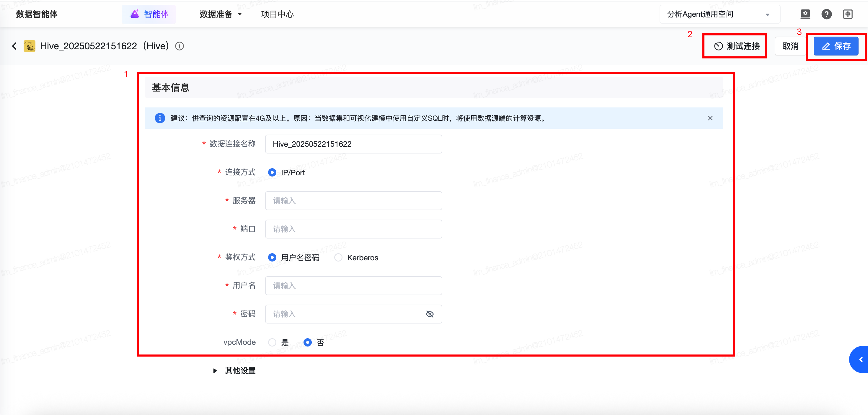Screen dimensions: 868x415
Task: Click the blue info icon in banner
Action: click(160, 118)
